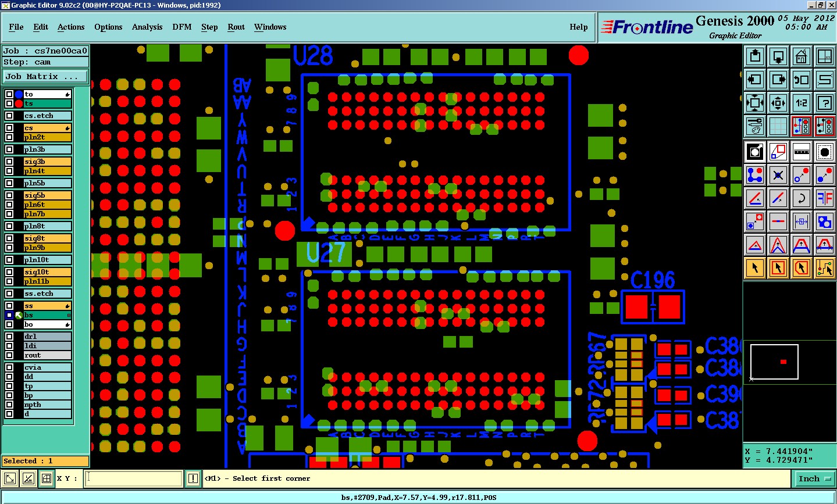Open the question-mark help icon in toolbar
This screenshot has width=837, height=504.
(825, 103)
